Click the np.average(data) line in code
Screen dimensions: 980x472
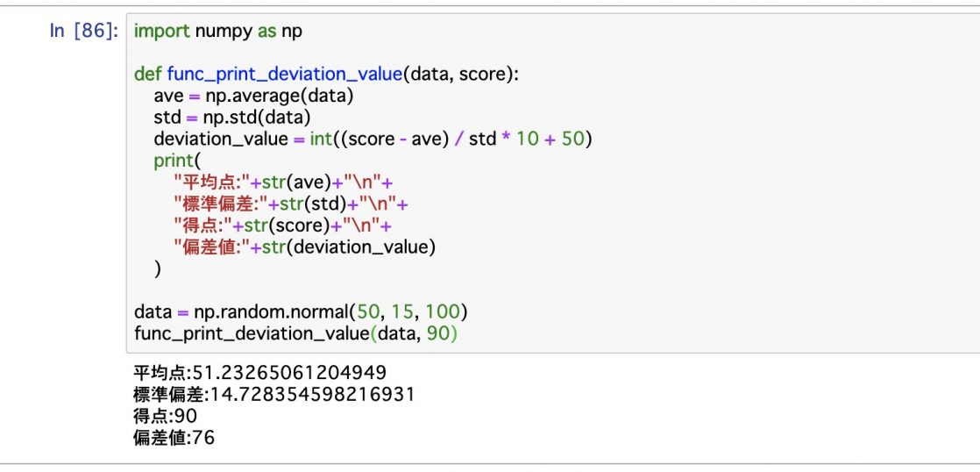point(253,97)
